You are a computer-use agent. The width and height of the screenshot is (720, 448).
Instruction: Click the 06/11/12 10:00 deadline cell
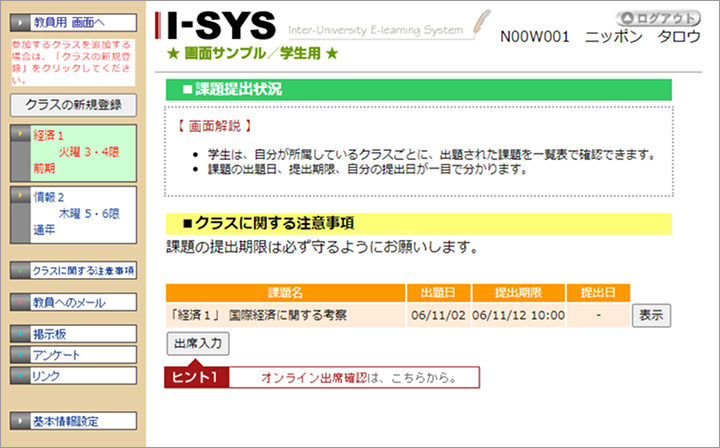tap(518, 315)
